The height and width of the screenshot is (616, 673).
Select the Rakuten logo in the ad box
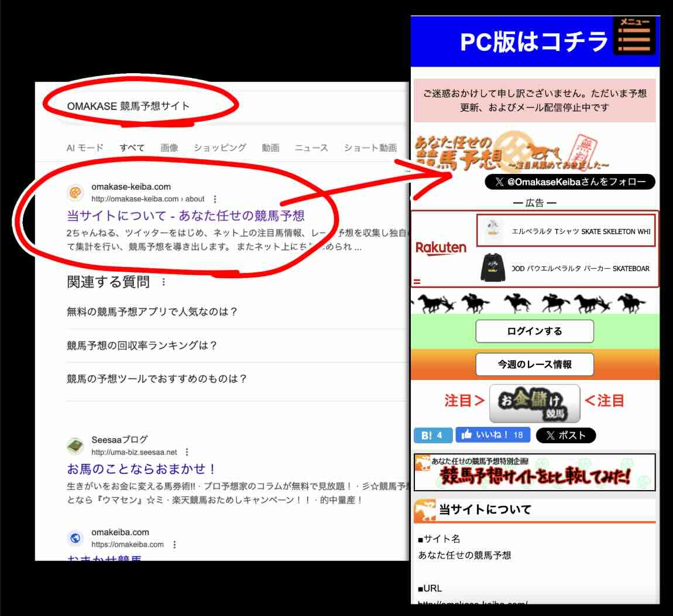441,248
